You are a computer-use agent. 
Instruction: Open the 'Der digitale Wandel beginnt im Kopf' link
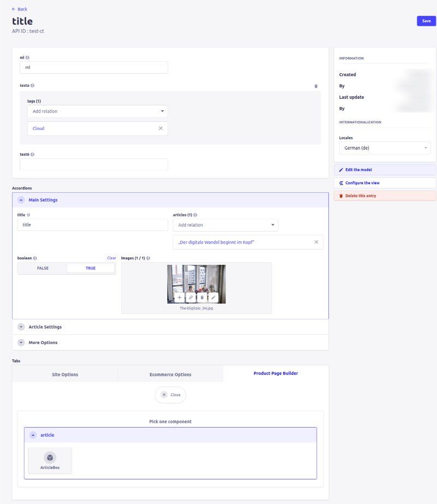(x=216, y=242)
